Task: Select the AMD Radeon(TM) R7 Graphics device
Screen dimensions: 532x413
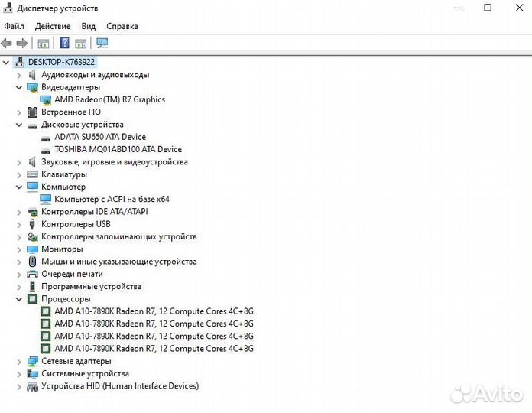Action: (x=109, y=99)
